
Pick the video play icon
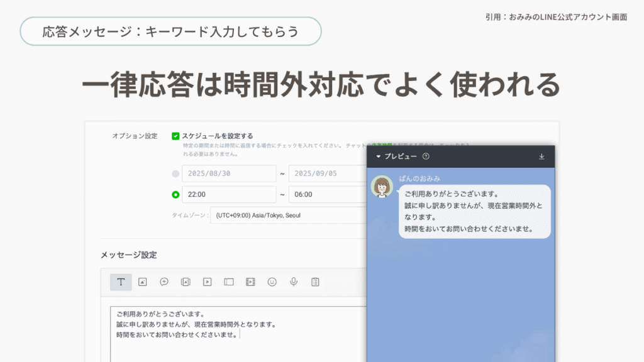pos(207,282)
